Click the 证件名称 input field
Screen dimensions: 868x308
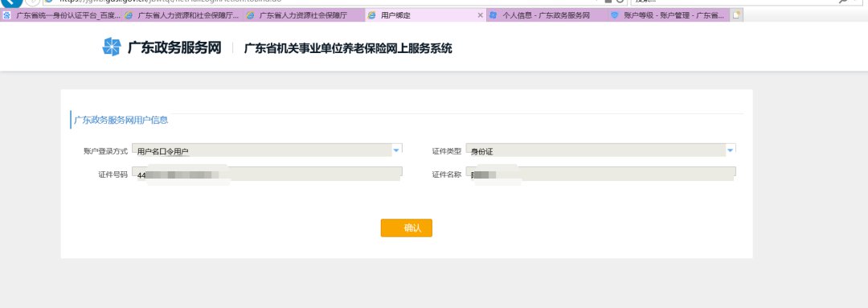click(x=600, y=174)
